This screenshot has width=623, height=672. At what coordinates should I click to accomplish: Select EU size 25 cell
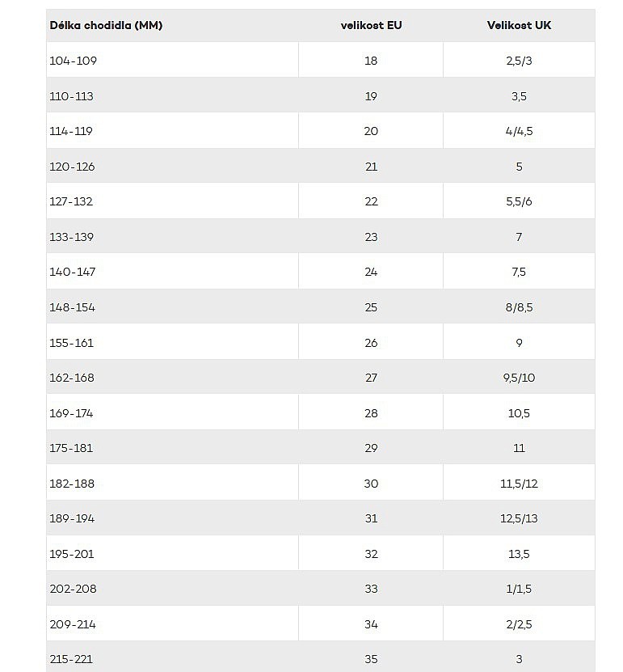point(371,307)
